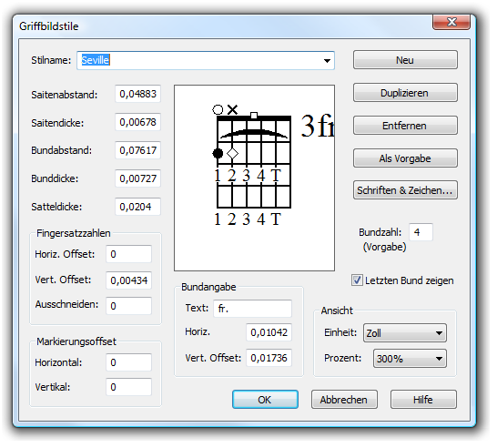Viewport: 497px width, 448px height.
Task: Close the Griffbildstile dialog with X
Action: click(451, 22)
